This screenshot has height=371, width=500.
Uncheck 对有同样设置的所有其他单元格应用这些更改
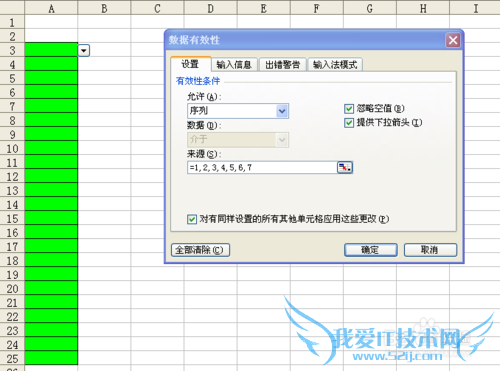point(192,219)
